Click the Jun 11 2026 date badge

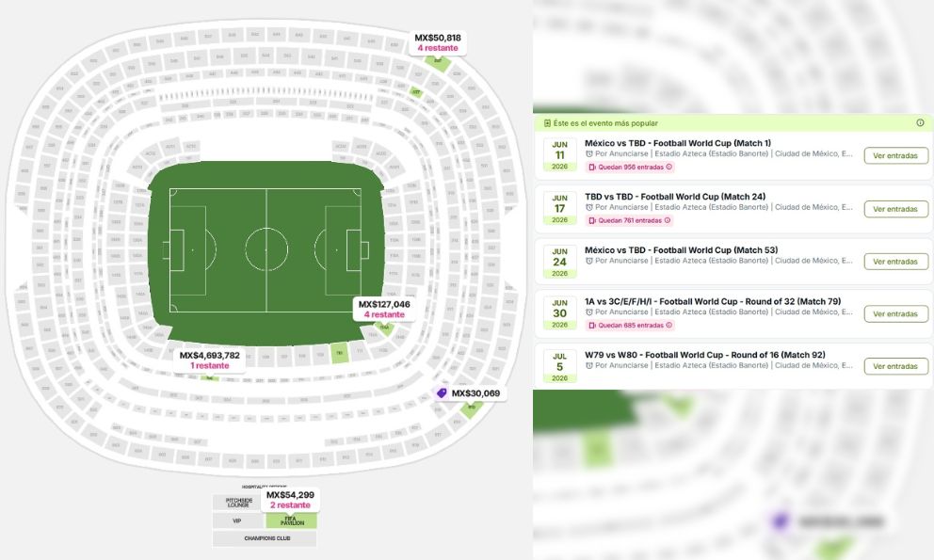[559, 155]
